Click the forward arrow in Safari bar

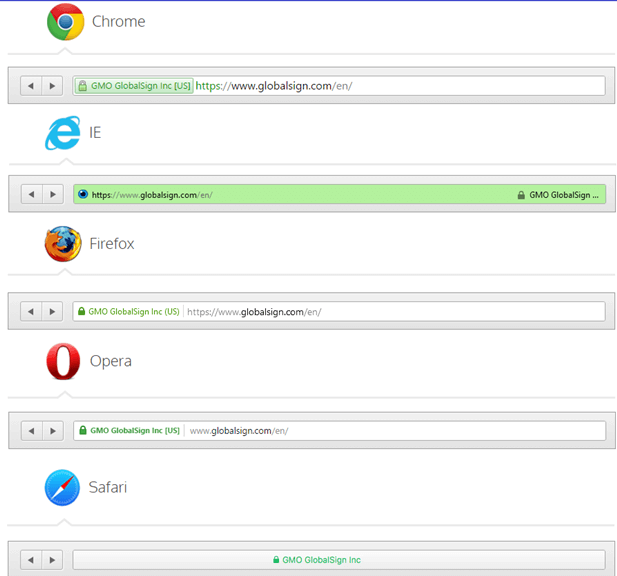click(52, 560)
